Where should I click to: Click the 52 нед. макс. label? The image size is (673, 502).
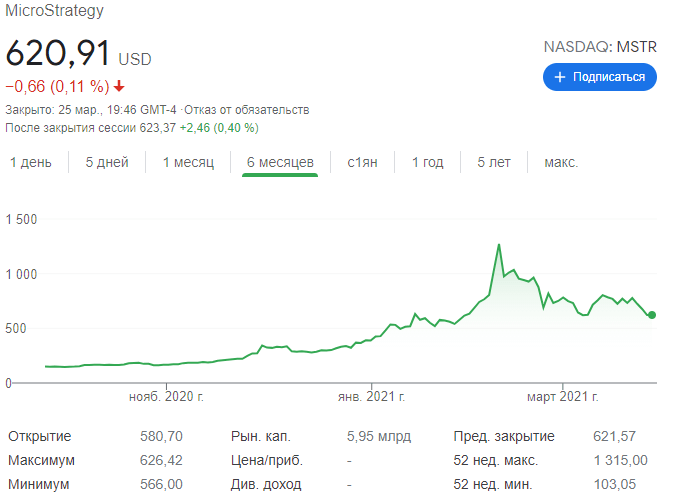tap(496, 460)
